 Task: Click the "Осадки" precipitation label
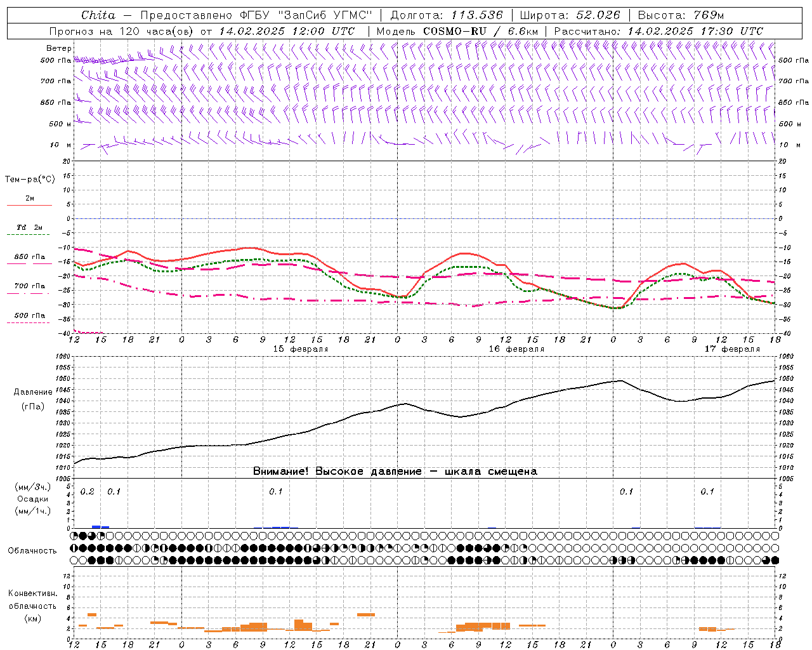[32, 499]
